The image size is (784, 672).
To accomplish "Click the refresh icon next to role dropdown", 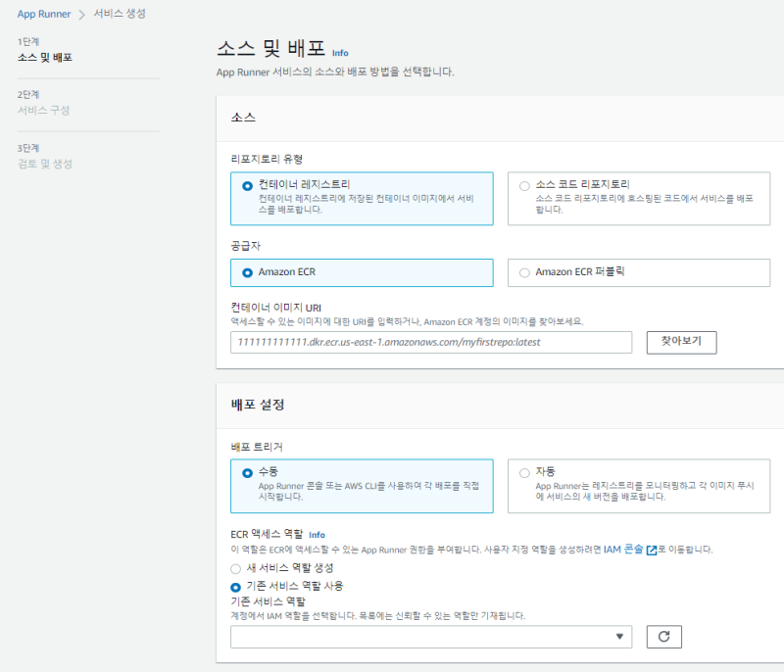I will pyautogui.click(x=663, y=637).
